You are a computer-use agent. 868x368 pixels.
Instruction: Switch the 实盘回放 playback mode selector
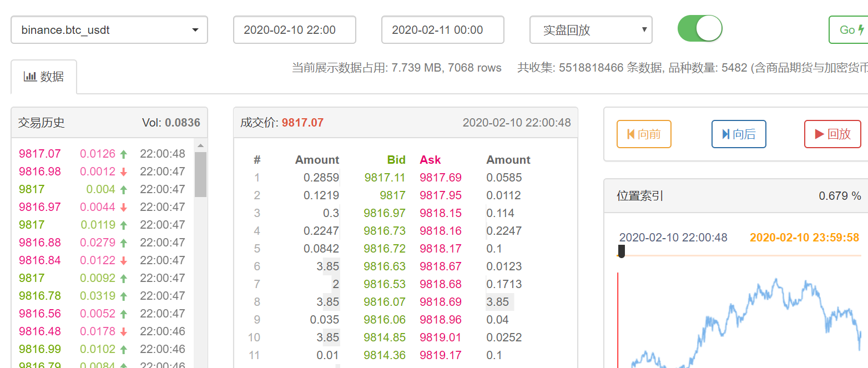click(591, 29)
